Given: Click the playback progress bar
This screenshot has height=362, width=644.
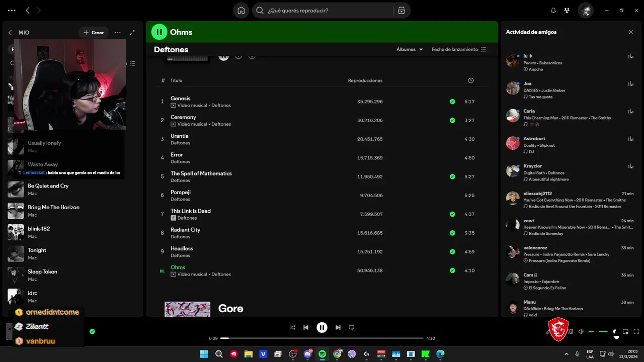Looking at the screenshot, I should [x=322, y=338].
